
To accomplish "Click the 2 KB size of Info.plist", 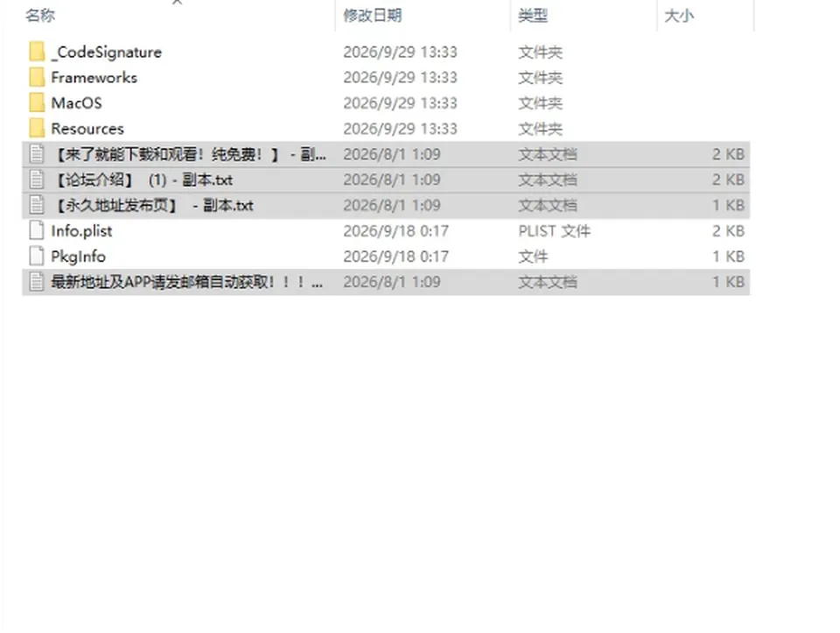I will (x=728, y=231).
